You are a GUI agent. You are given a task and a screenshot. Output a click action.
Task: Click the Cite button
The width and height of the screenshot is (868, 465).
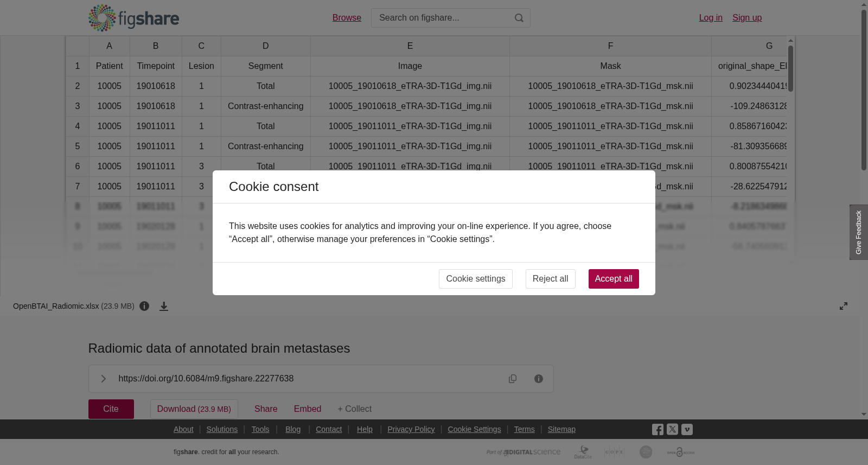point(111,409)
